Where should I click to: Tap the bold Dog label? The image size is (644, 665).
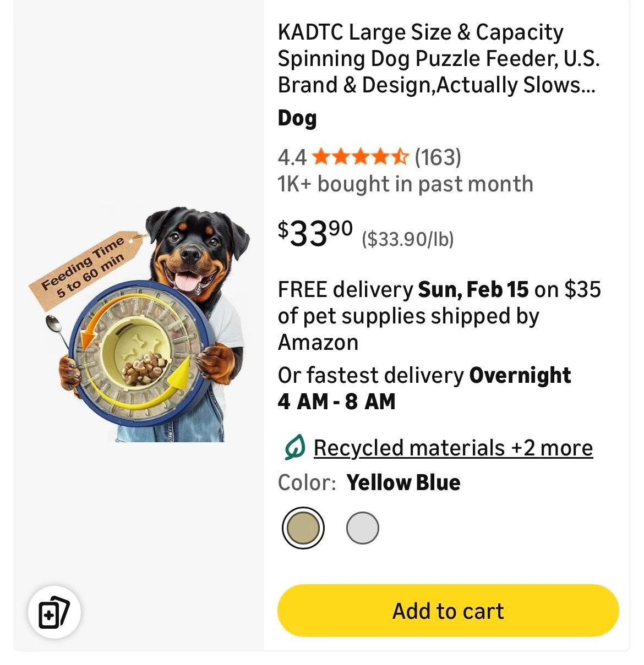297,118
